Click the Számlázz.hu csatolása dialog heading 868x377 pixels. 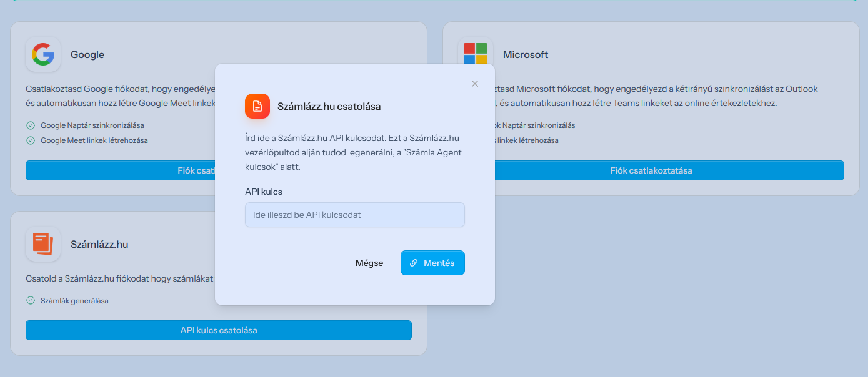click(x=329, y=106)
